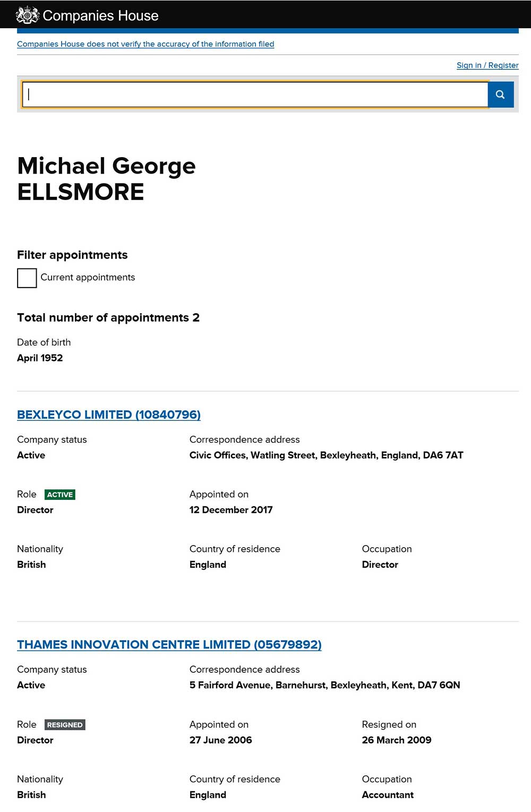The height and width of the screenshot is (812, 531).
Task: Click the Civic Offices, Watling Street address
Action: click(x=326, y=455)
